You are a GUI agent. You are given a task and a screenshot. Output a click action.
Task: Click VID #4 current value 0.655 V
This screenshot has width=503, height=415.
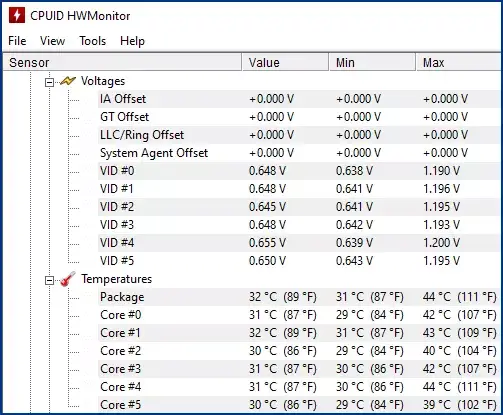click(267, 243)
